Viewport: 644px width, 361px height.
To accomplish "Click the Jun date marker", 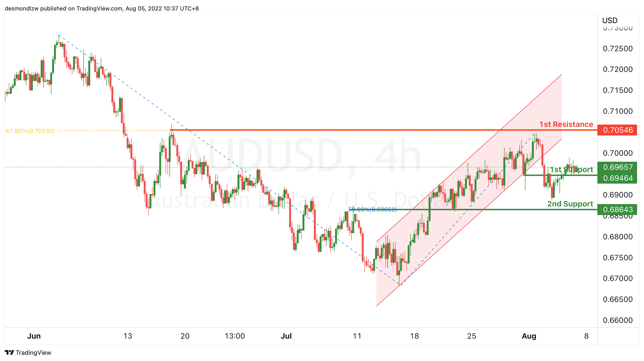I will coord(34,336).
